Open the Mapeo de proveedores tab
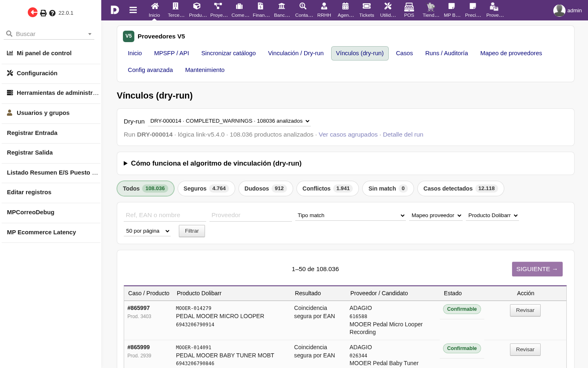This screenshot has height=368, width=588. pos(511,53)
